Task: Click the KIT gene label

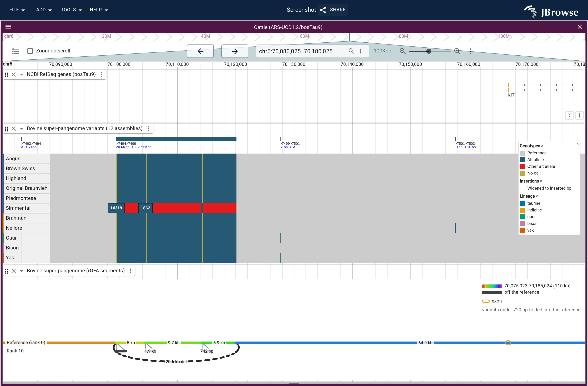Action: [511, 95]
